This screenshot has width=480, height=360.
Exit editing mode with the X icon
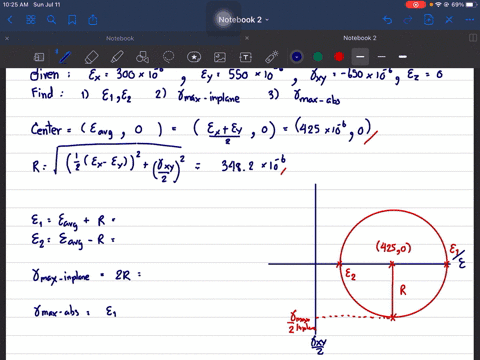coord(449,20)
